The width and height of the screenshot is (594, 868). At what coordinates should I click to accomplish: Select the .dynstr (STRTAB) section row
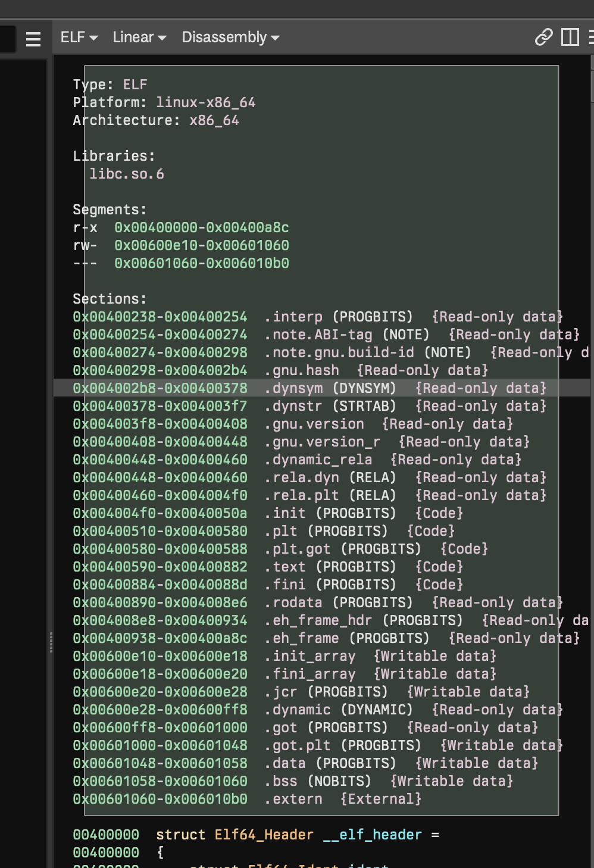pyautogui.click(x=322, y=406)
